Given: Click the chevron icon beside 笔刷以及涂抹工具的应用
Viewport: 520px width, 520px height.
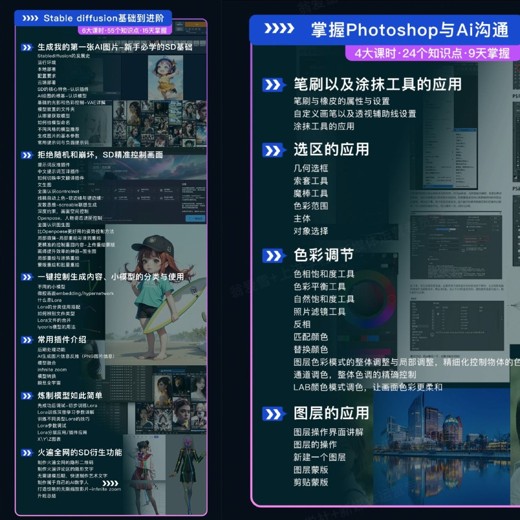Looking at the screenshot, I should (x=274, y=85).
